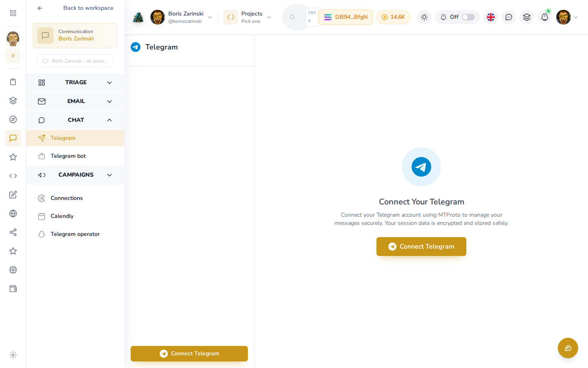Open the 'Boris Zarinski - all proje...' project selector
This screenshot has width=588, height=368.
(x=75, y=61)
